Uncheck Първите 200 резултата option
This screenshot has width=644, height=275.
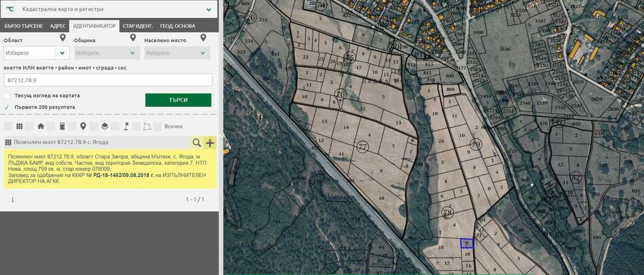[8, 107]
